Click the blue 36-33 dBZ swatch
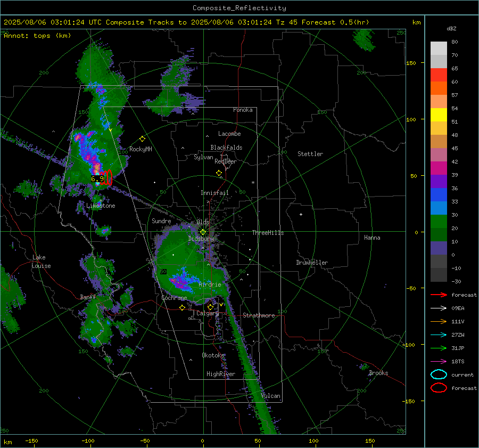The image size is (479, 448). (439, 195)
